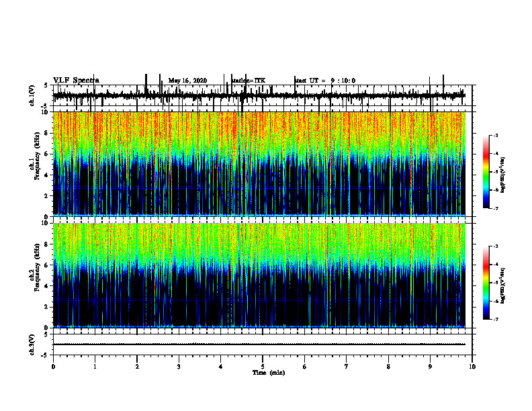
Task: Click the "-3" label on ch.1 color bar
Action: tap(496, 136)
